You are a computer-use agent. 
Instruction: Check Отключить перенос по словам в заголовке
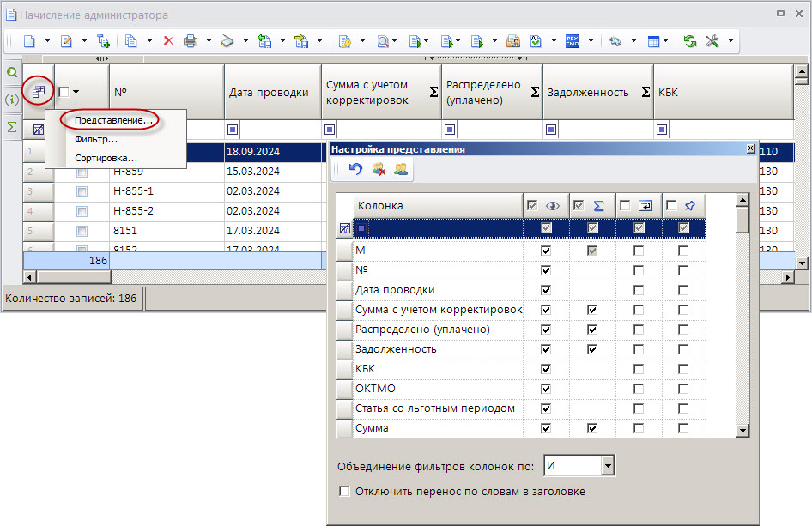click(x=344, y=491)
